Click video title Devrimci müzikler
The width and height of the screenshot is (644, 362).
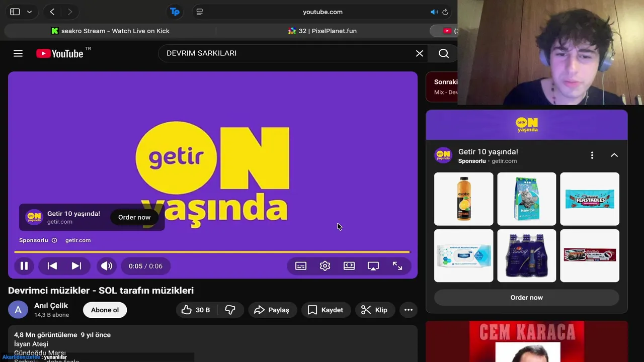(101, 291)
